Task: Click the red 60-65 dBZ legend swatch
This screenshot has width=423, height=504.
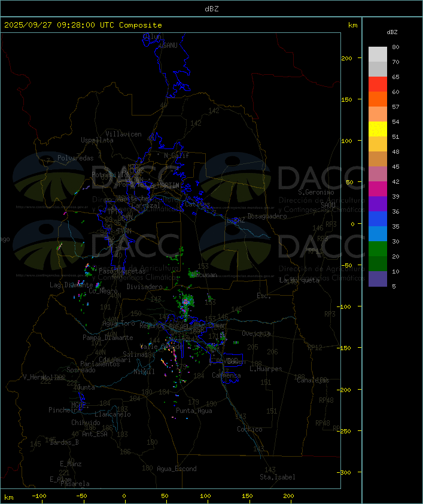Action: click(x=378, y=84)
